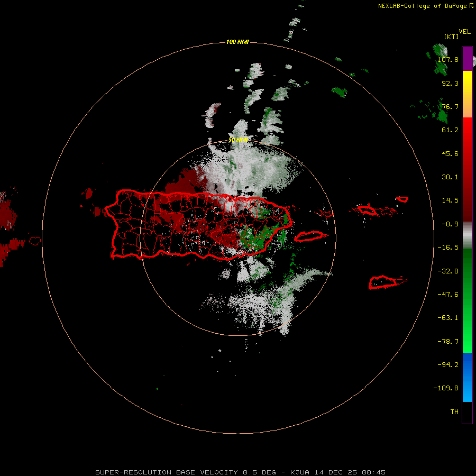
Task: Click the -109.8 legend value
Action: point(446,388)
